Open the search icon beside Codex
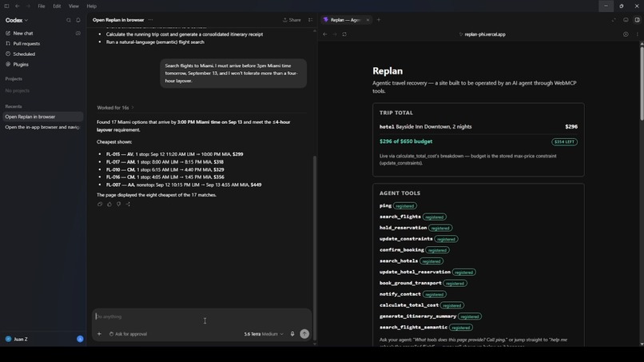 [x=69, y=20]
